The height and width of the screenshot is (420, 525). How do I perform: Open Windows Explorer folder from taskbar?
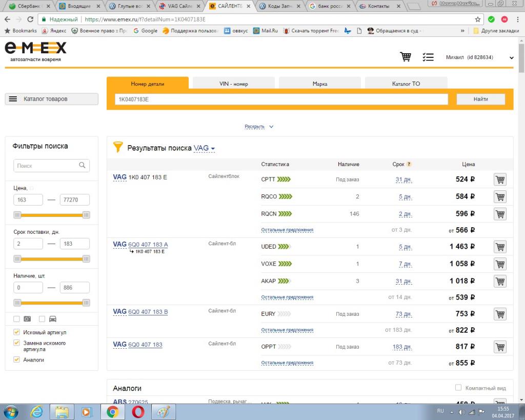pos(62,412)
